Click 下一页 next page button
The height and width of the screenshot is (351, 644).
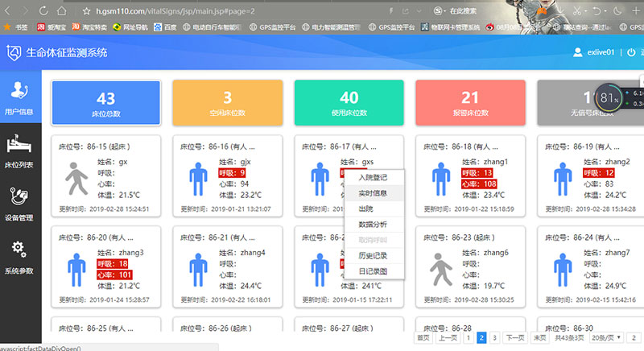pyautogui.click(x=515, y=338)
